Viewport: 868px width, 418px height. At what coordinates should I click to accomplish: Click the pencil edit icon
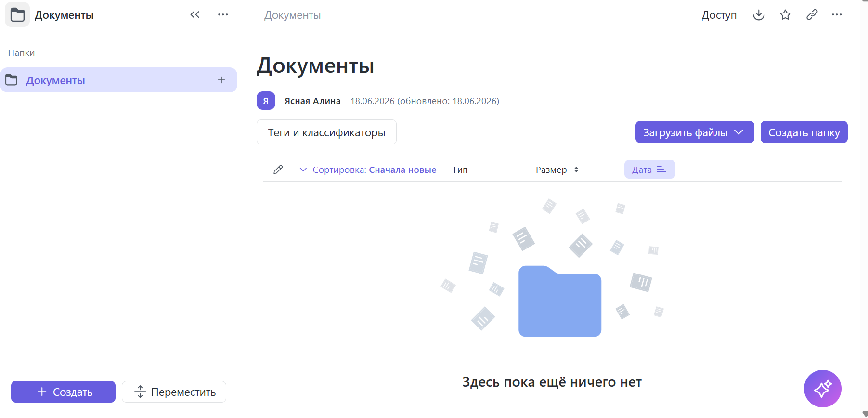coord(278,170)
